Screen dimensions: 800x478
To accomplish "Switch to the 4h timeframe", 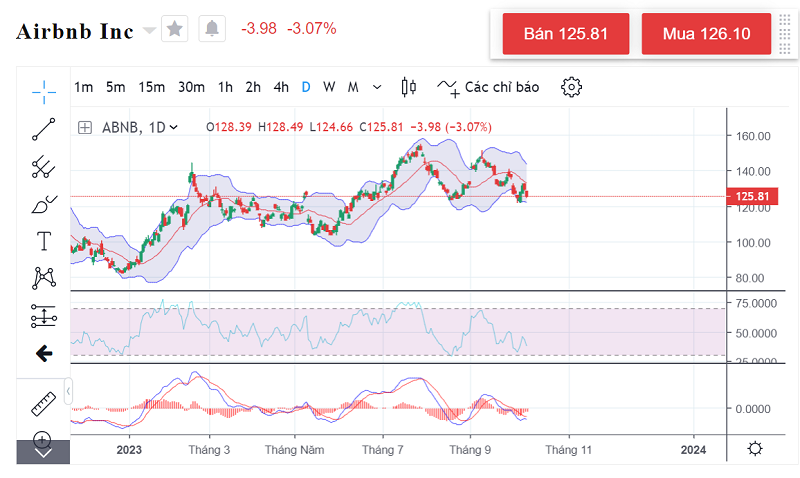I will [x=281, y=87].
